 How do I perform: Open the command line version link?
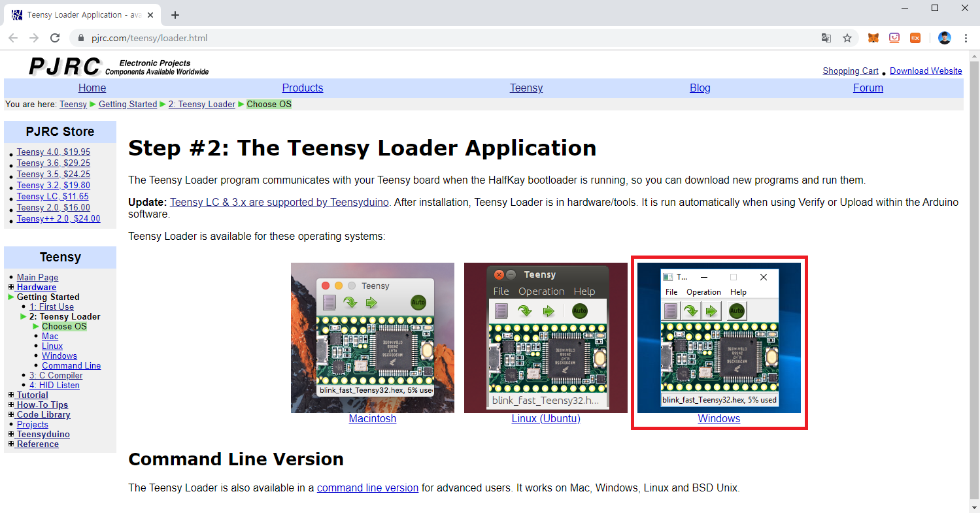click(367, 488)
